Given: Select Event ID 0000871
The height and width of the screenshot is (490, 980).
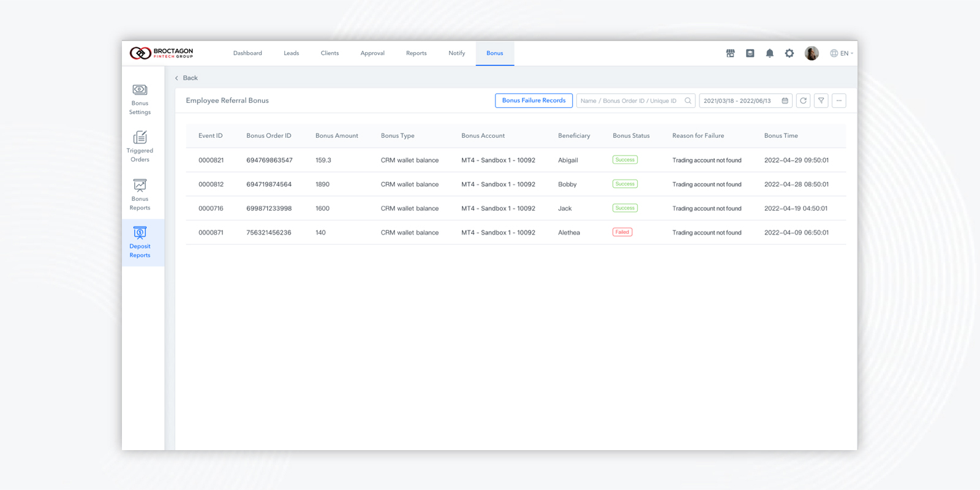Looking at the screenshot, I should tap(211, 233).
